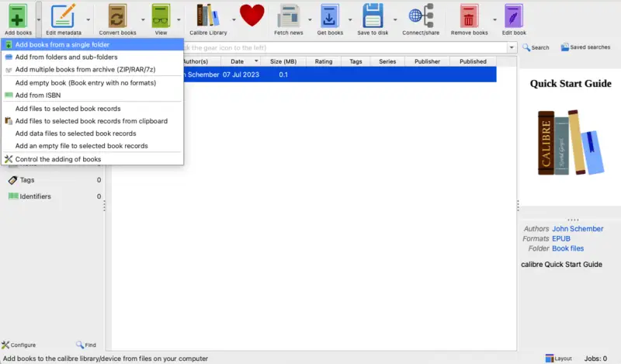The width and height of the screenshot is (621, 364).
Task: Select the 07 Jul 2023 date cell
Action: pyautogui.click(x=241, y=75)
